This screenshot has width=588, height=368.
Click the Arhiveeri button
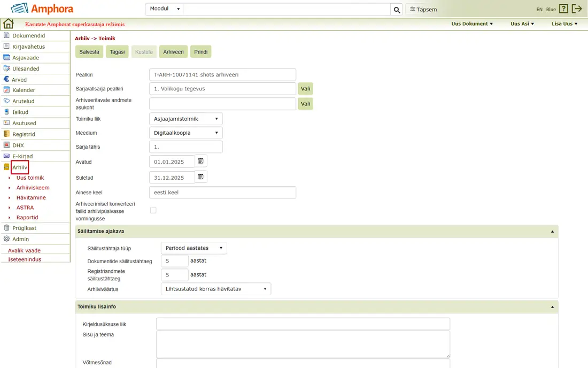(173, 52)
